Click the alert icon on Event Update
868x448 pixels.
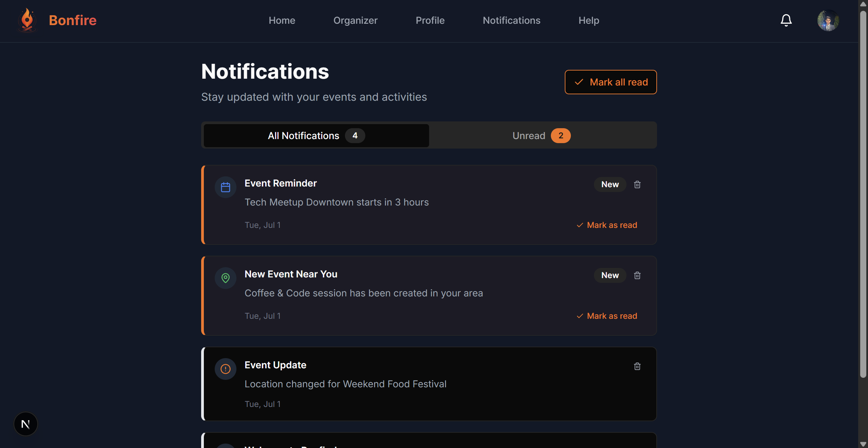226,369
